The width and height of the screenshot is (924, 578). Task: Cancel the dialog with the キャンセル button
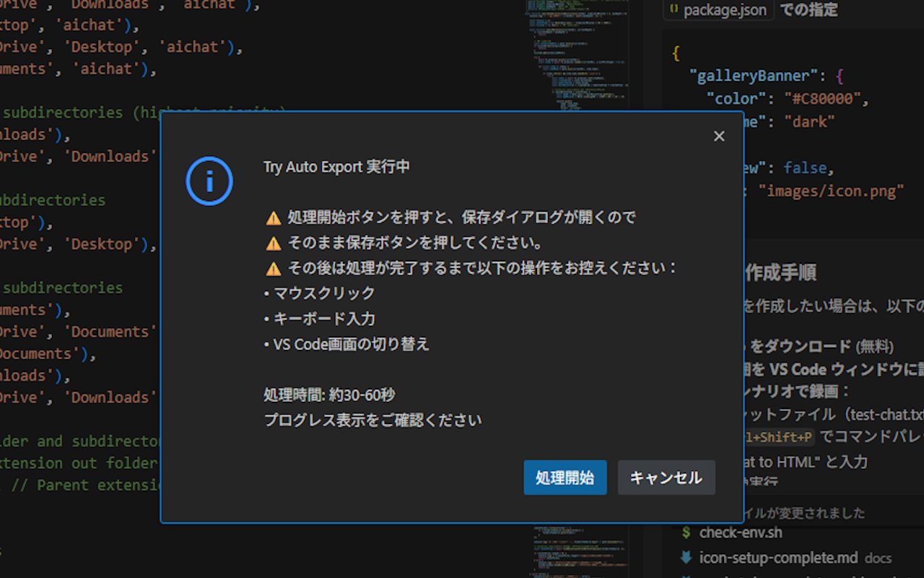pyautogui.click(x=666, y=478)
